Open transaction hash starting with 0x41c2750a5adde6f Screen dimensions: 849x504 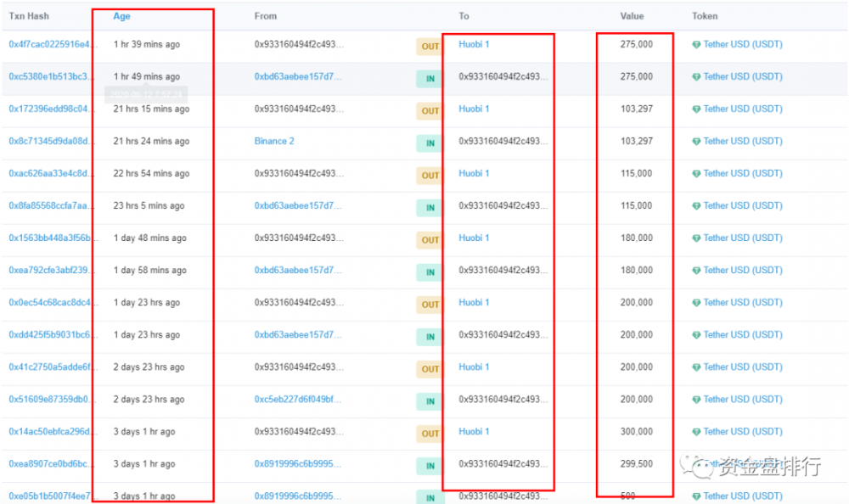[48, 367]
